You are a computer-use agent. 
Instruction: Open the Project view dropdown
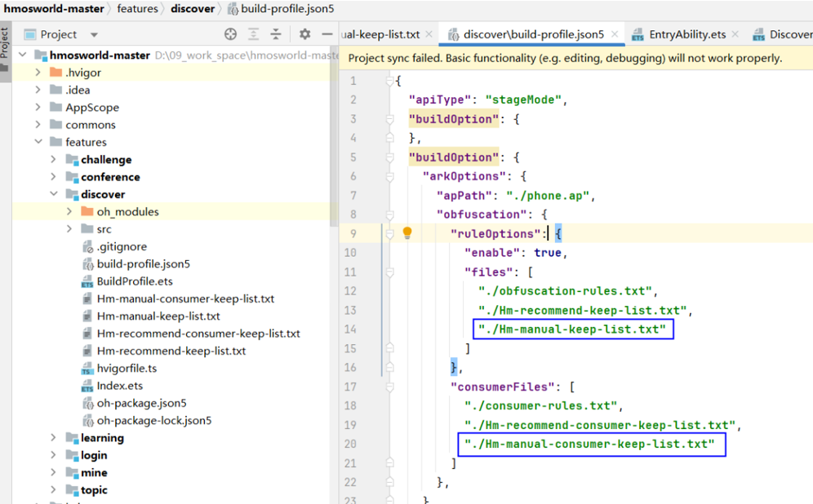point(94,35)
